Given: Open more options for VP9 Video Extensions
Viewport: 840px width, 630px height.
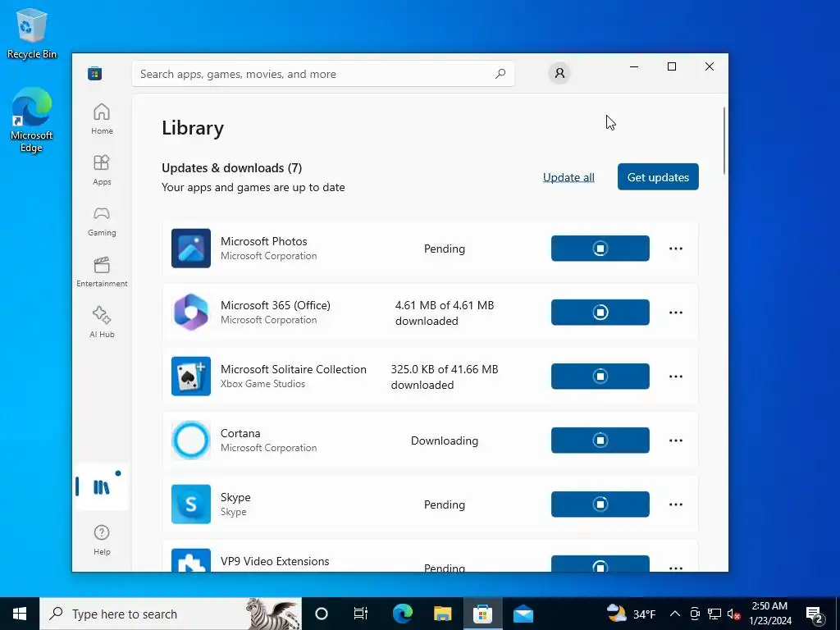Looking at the screenshot, I should click(676, 567).
